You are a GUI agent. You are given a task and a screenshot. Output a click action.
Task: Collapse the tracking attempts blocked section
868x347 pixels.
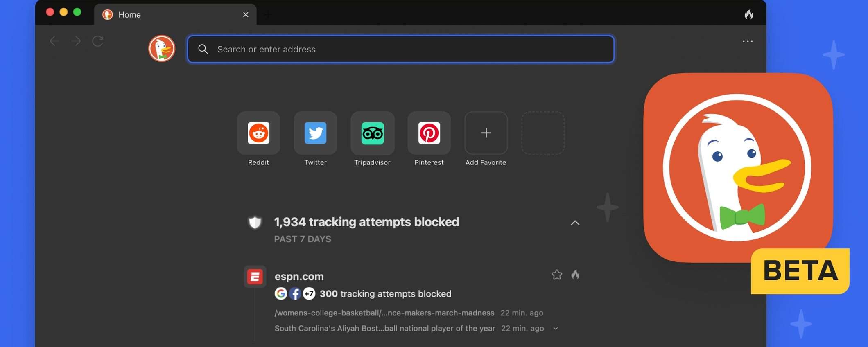click(575, 223)
